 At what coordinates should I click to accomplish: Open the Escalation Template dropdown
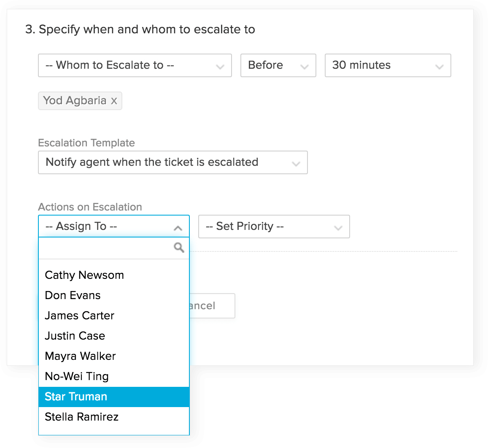point(173,162)
